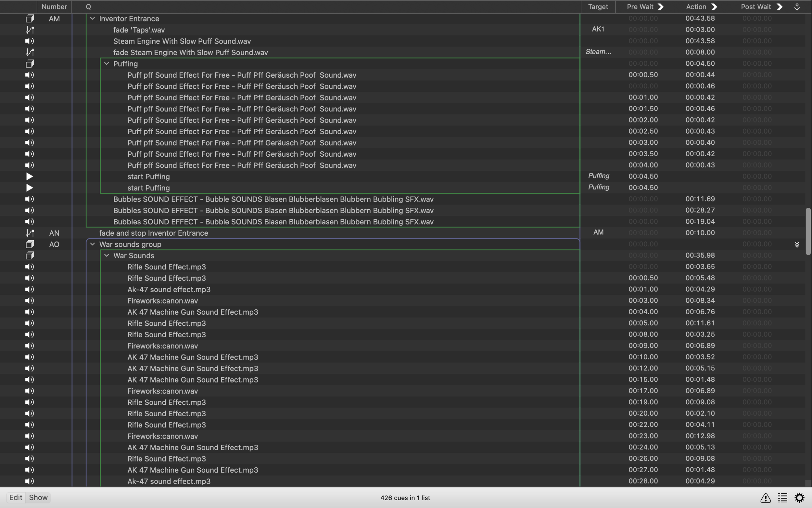Viewport: 812px width, 508px height.
Task: Open the cue lists sidebar icon
Action: tap(782, 498)
